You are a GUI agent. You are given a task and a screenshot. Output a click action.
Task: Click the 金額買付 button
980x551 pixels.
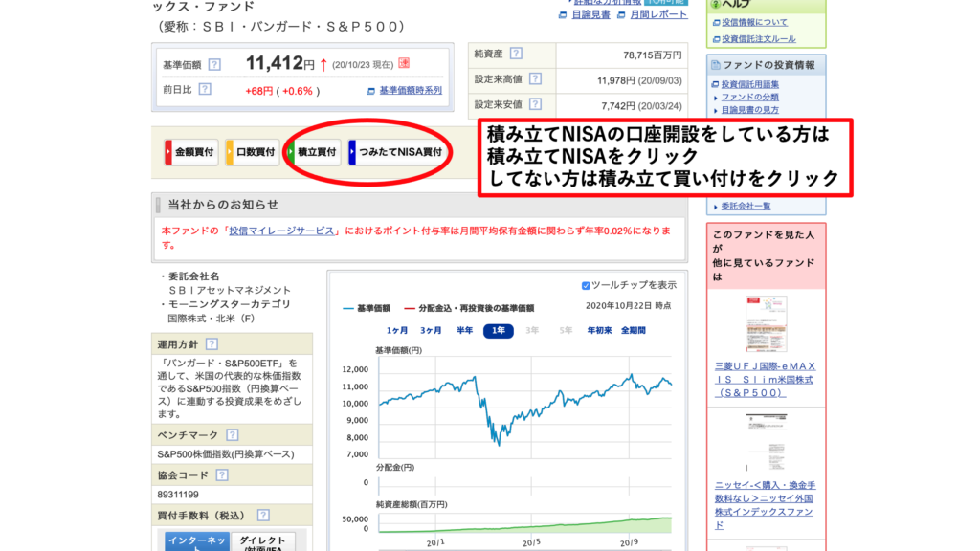tap(191, 152)
